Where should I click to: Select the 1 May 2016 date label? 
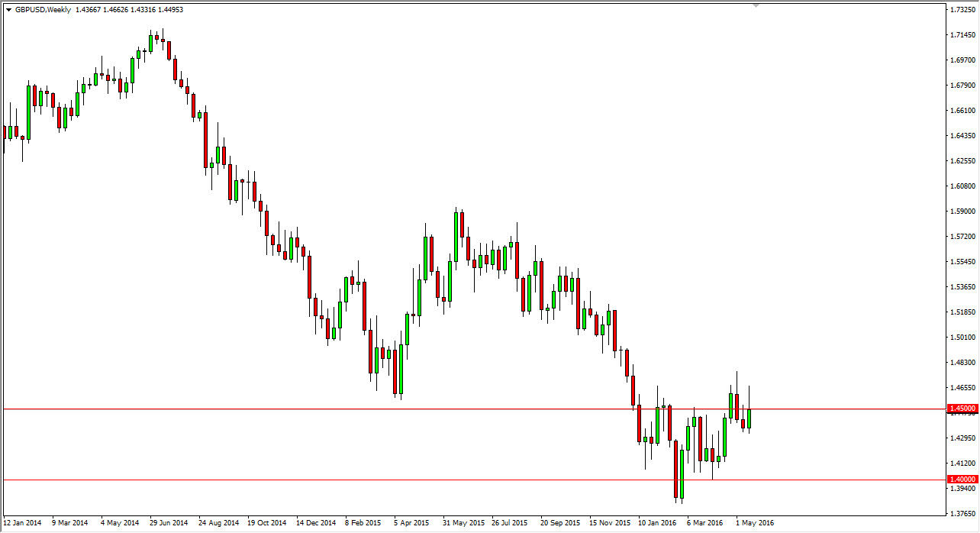pyautogui.click(x=756, y=523)
